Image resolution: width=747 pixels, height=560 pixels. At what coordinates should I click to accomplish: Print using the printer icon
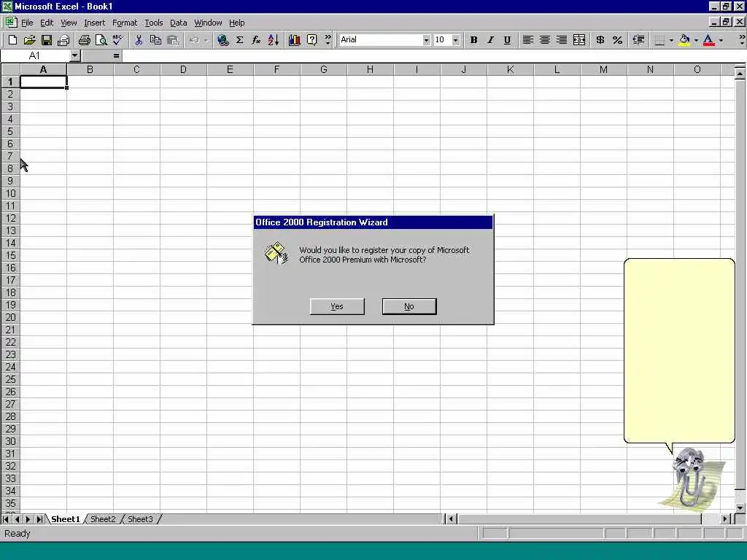[x=85, y=40]
